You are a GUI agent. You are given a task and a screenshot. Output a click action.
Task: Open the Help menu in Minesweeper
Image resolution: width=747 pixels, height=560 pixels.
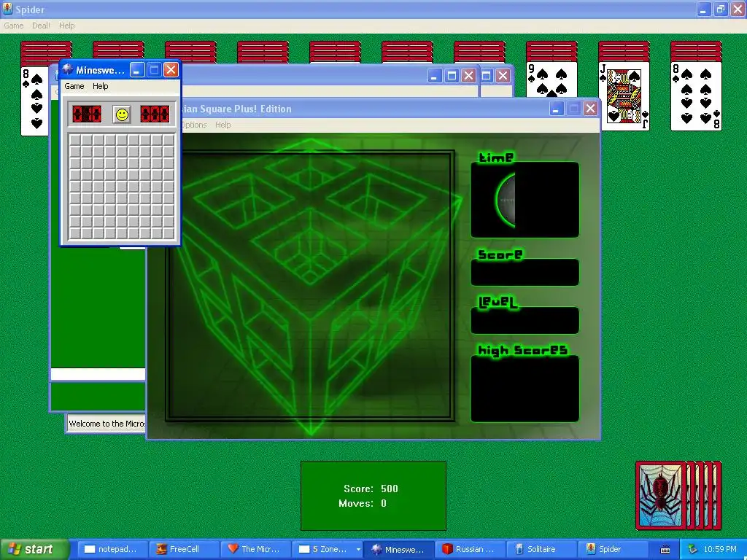[100, 86]
